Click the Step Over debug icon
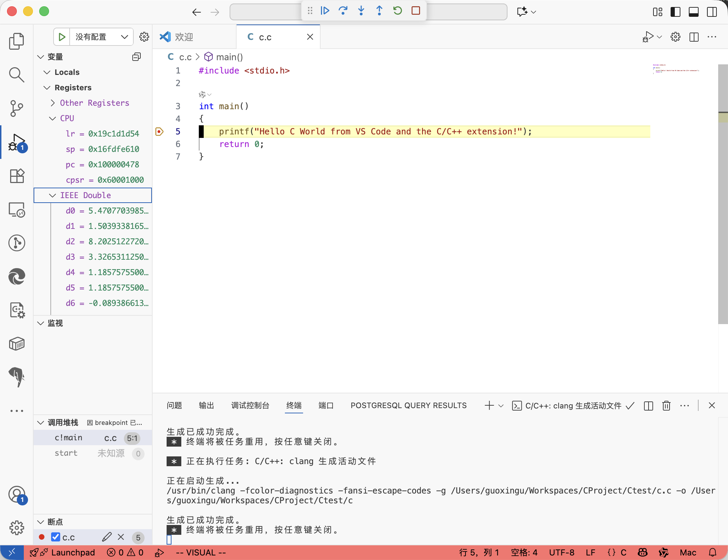The height and width of the screenshot is (560, 728). (x=343, y=11)
